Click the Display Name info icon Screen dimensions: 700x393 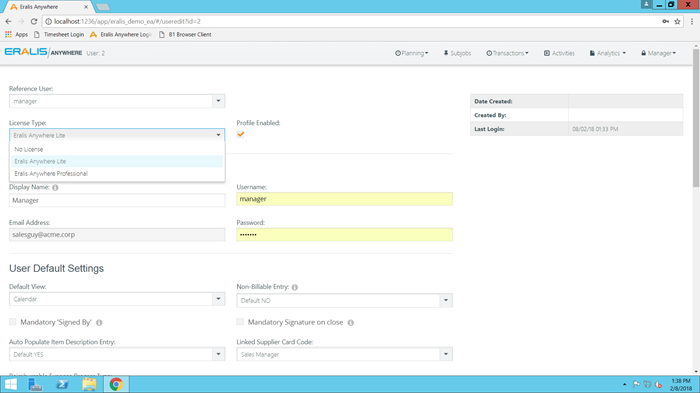55,188
